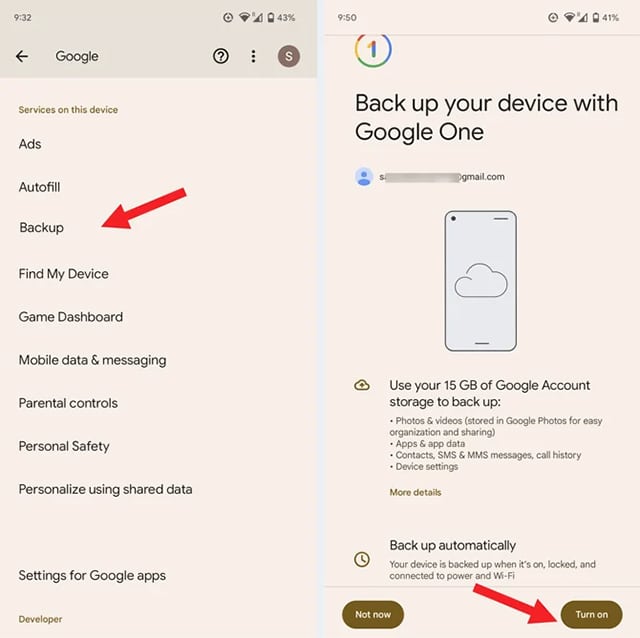640x638 pixels.
Task: Tap the account profile icon beside gmail address
Action: (364, 177)
